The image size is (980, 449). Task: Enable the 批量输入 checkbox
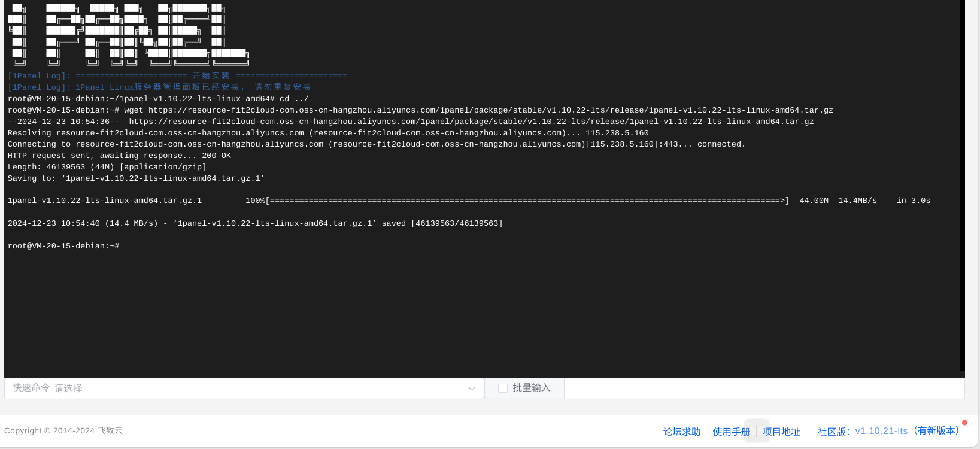(503, 388)
